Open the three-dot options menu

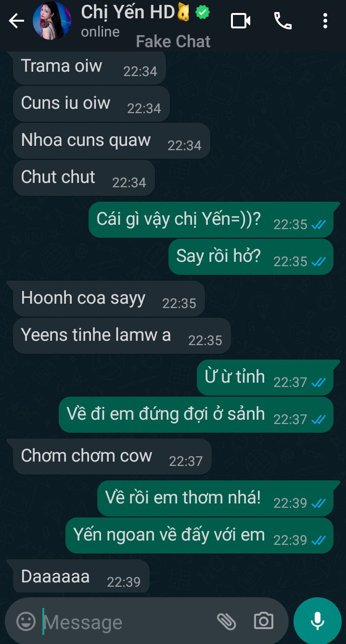[x=325, y=21]
